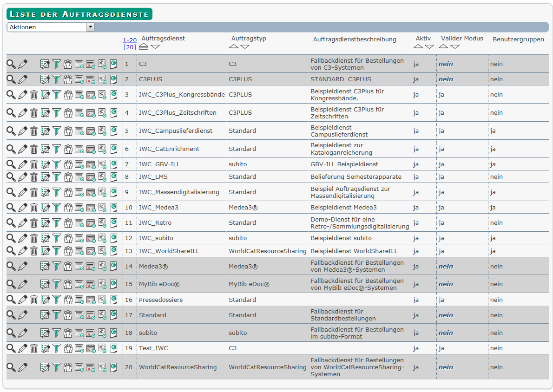Click the trash icon for IWC_Campuslieferdienst
This screenshot has height=392, width=553.
pos(34,131)
